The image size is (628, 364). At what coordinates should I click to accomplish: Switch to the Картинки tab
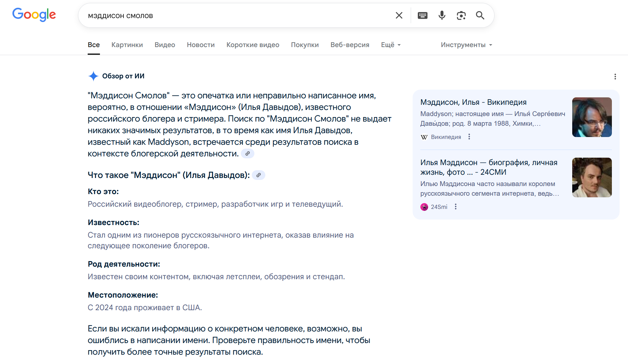pos(127,45)
